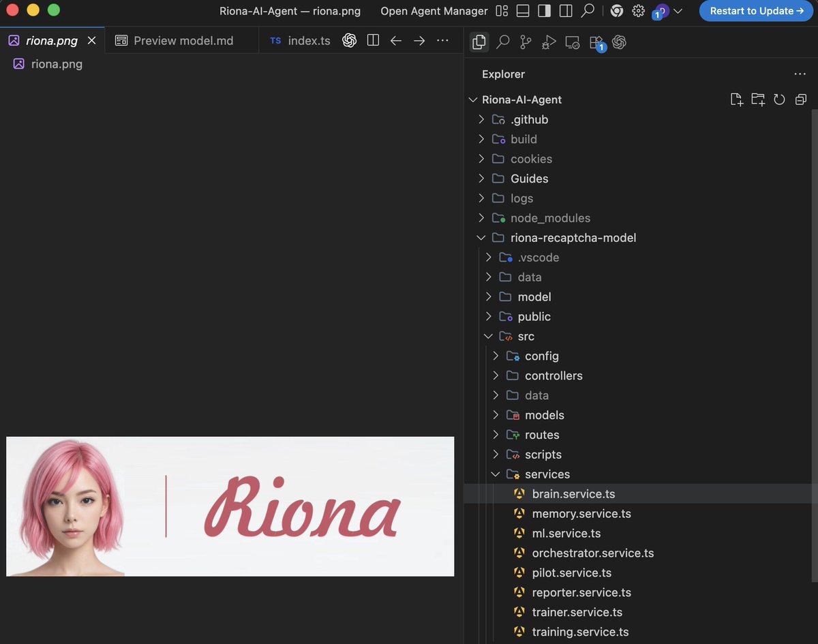Screen dimensions: 818x644
Task: Open the settings gear in title bar
Action: (x=638, y=11)
